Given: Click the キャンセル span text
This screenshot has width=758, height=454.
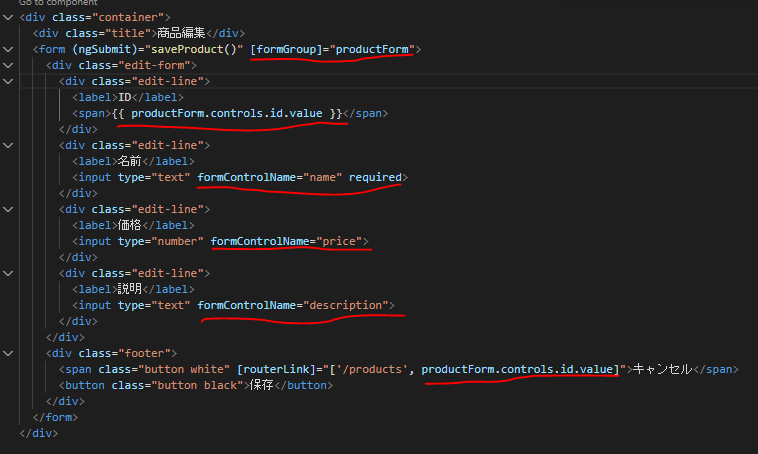Looking at the screenshot, I should point(663,369).
